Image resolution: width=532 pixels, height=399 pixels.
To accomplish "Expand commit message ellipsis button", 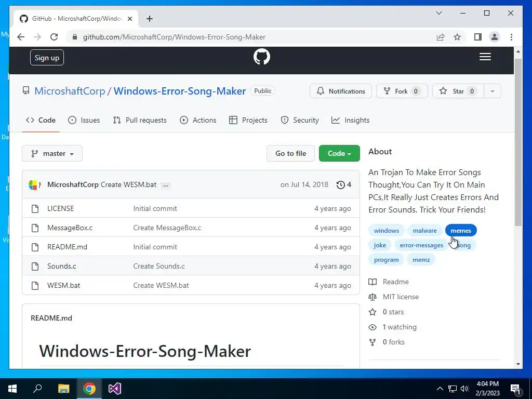I will coord(166,185).
